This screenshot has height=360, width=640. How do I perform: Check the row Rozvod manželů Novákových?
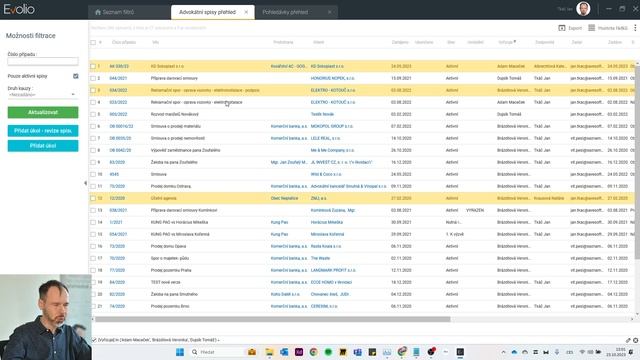(93, 114)
